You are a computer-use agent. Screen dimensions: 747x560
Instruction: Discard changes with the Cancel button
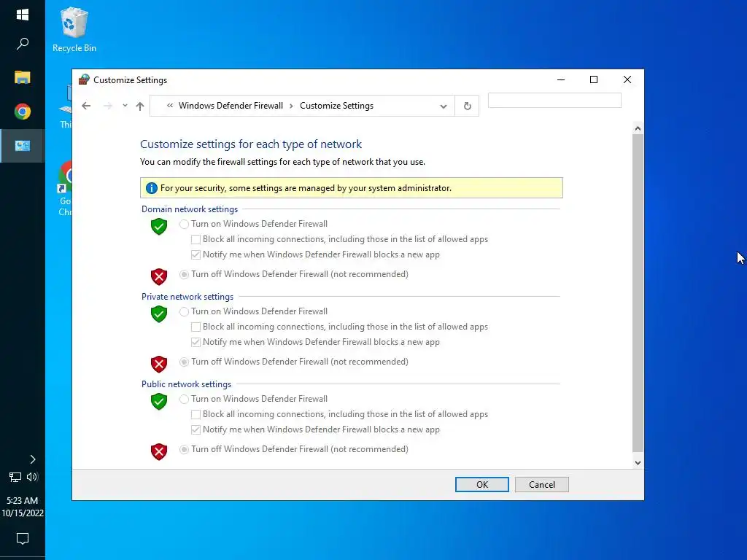click(x=542, y=484)
